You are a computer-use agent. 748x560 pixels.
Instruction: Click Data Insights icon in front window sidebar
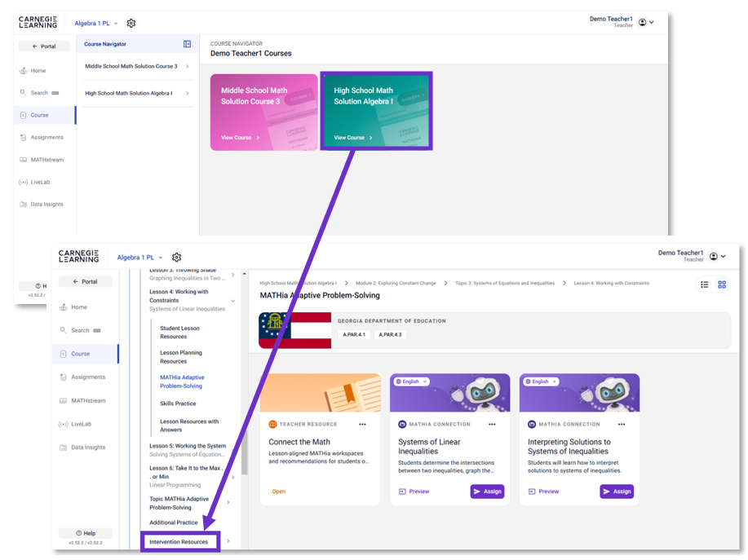tap(63, 448)
